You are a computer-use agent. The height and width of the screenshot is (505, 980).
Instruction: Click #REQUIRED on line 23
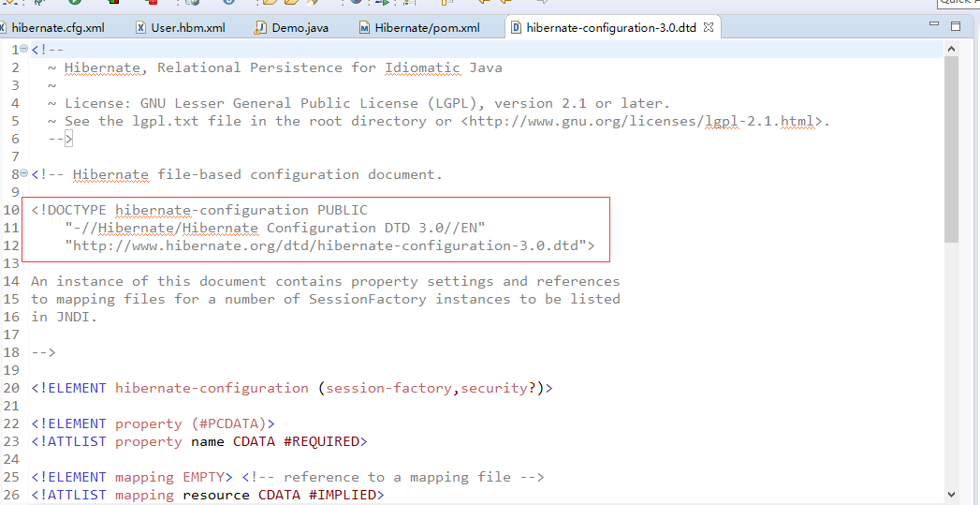click(321, 442)
